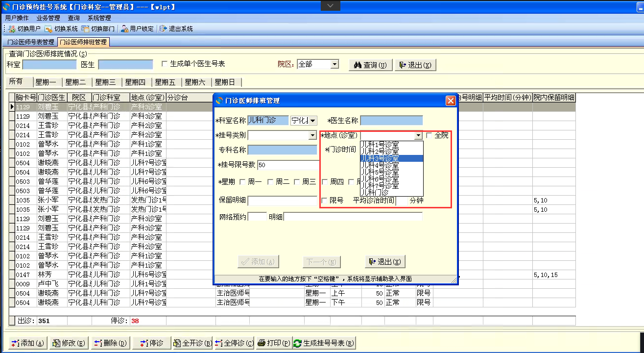Click the binoculars 查询(U) search button
Viewport: 644px width, 353px height.
370,65
